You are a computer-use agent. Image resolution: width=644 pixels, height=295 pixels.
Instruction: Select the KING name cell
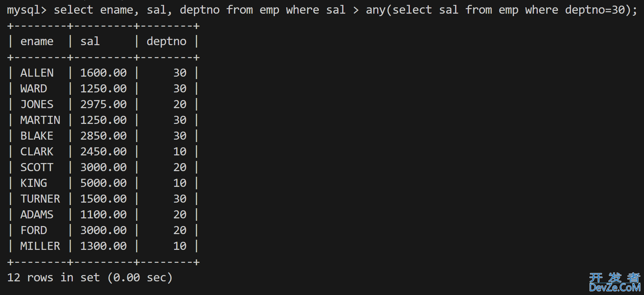point(34,183)
